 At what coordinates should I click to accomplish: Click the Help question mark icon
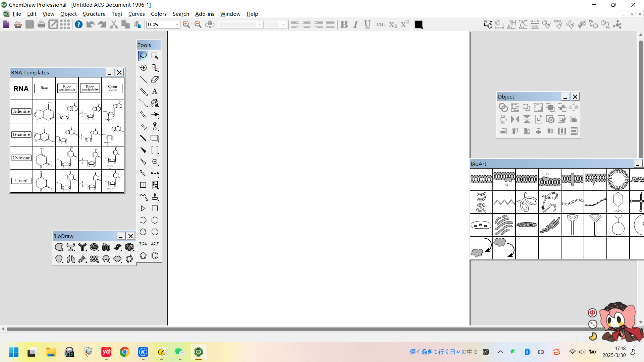pos(78,24)
